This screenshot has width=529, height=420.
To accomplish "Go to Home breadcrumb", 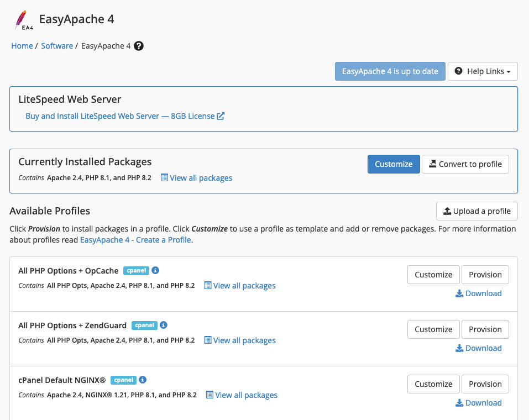I will pyautogui.click(x=22, y=46).
